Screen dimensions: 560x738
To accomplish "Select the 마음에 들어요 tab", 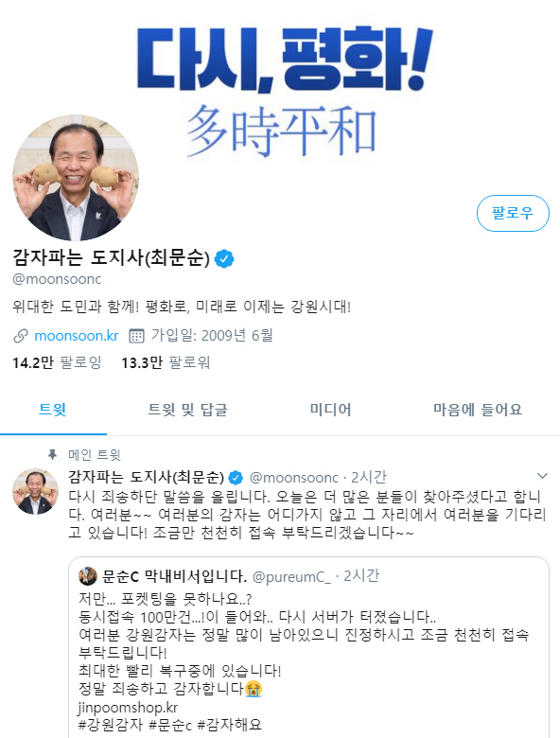I will [478, 410].
